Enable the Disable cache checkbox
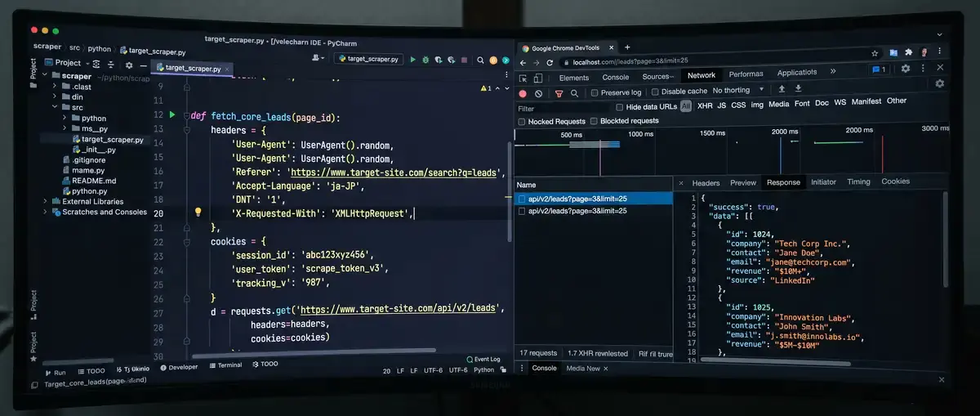 (655, 92)
